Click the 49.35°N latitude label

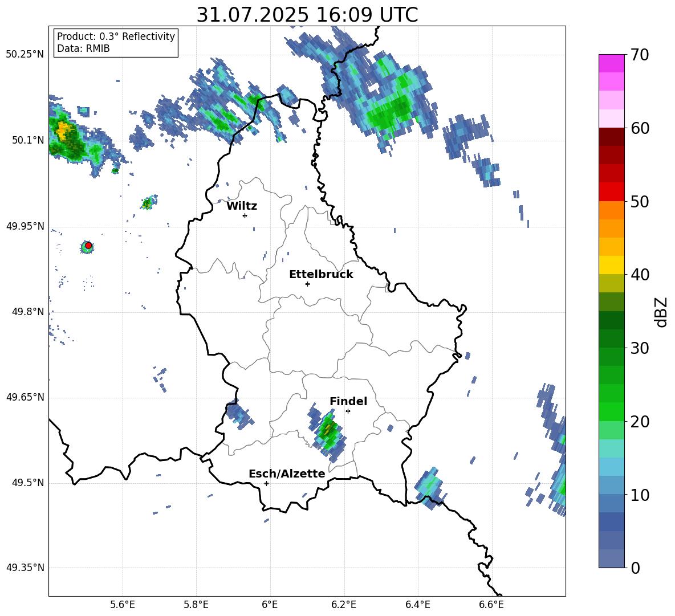point(25,568)
